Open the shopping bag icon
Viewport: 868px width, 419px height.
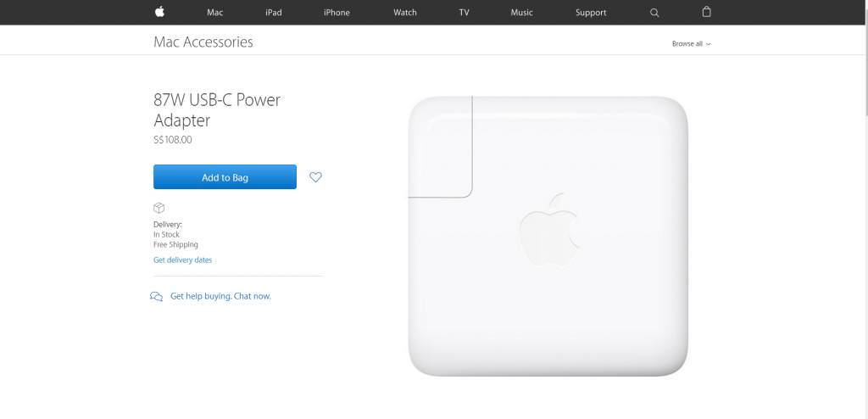(706, 12)
